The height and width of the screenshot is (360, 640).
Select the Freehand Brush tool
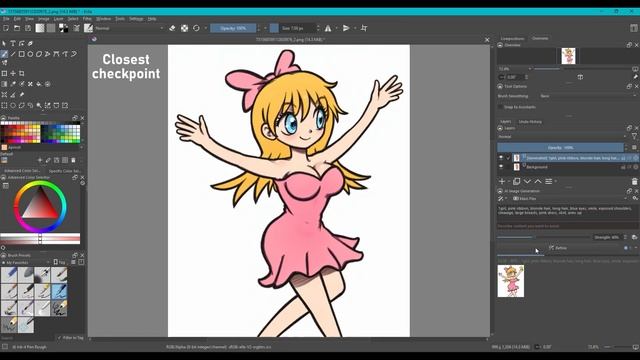[x=4, y=54]
